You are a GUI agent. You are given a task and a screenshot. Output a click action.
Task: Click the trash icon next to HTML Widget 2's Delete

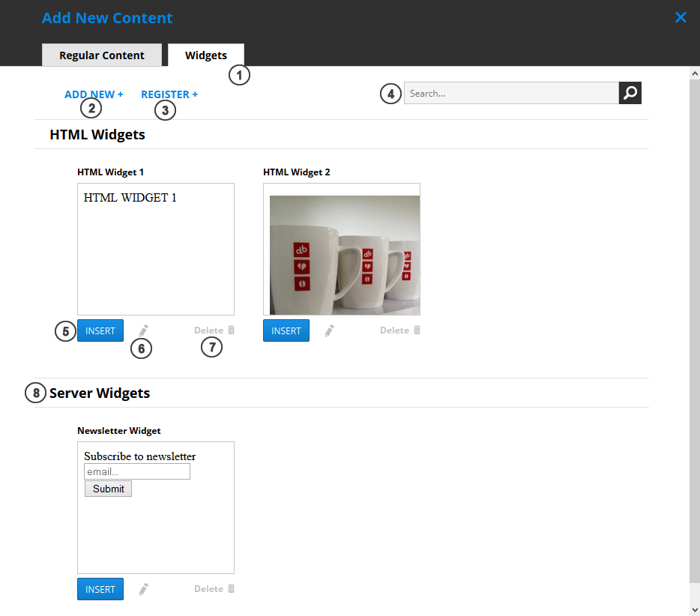point(416,330)
